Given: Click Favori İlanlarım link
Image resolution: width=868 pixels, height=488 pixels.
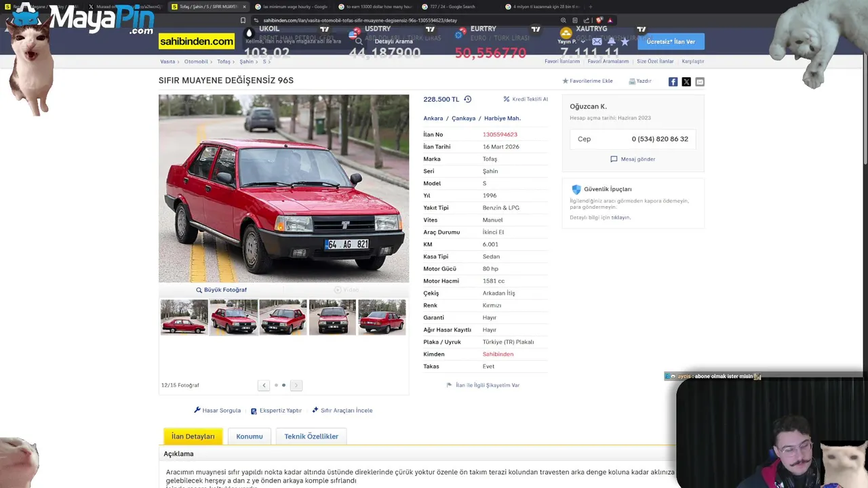Looking at the screenshot, I should 562,62.
